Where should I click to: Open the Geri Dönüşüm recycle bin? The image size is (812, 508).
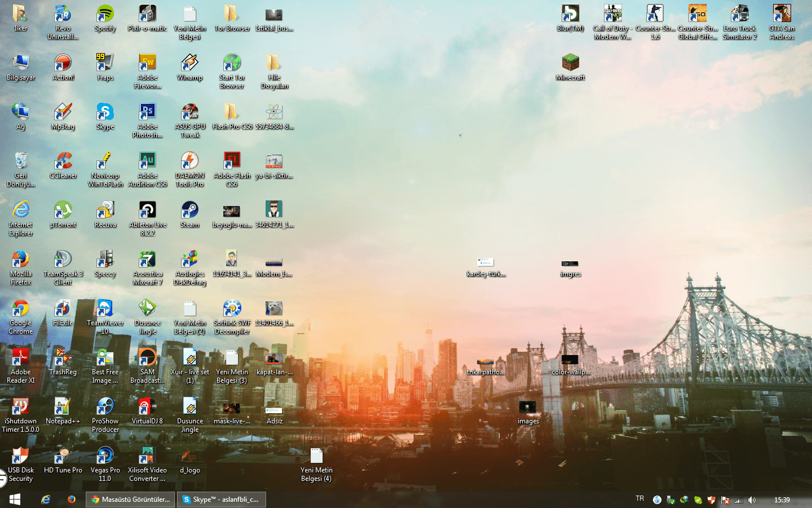(20, 170)
